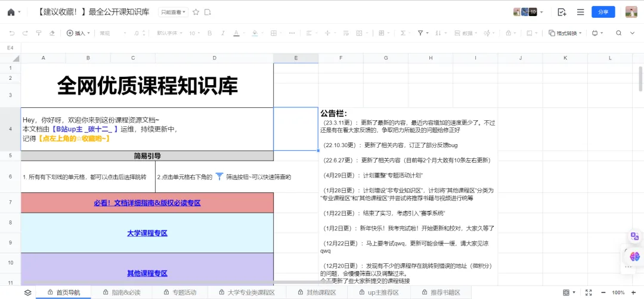The width and height of the screenshot is (644, 299).
Task: Click the blue 分享 share button
Action: click(603, 12)
